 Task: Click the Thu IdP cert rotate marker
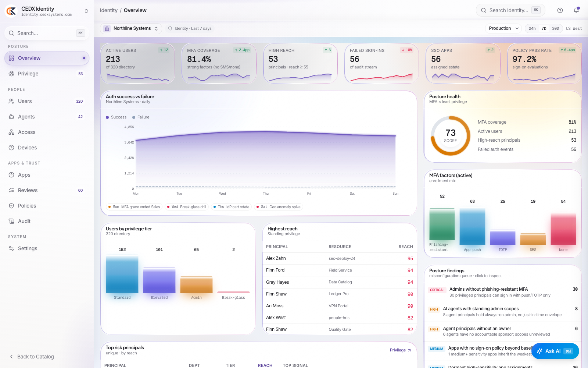232,207
